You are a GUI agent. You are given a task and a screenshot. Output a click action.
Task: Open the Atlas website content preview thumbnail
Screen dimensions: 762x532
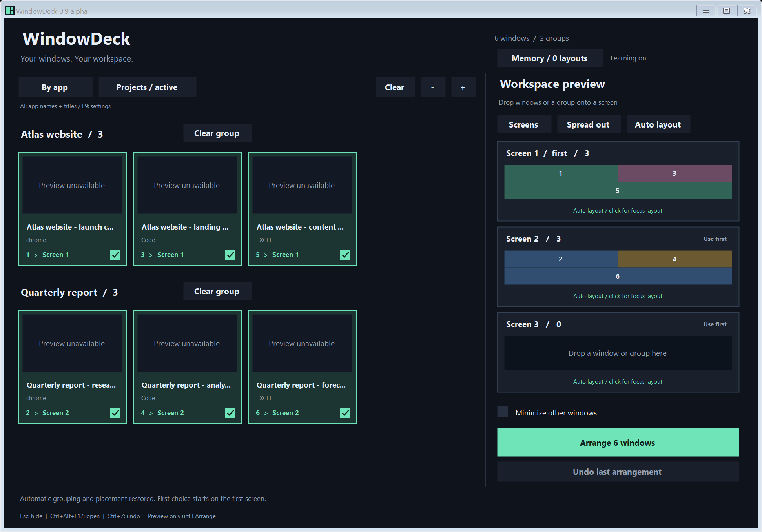[x=302, y=185]
